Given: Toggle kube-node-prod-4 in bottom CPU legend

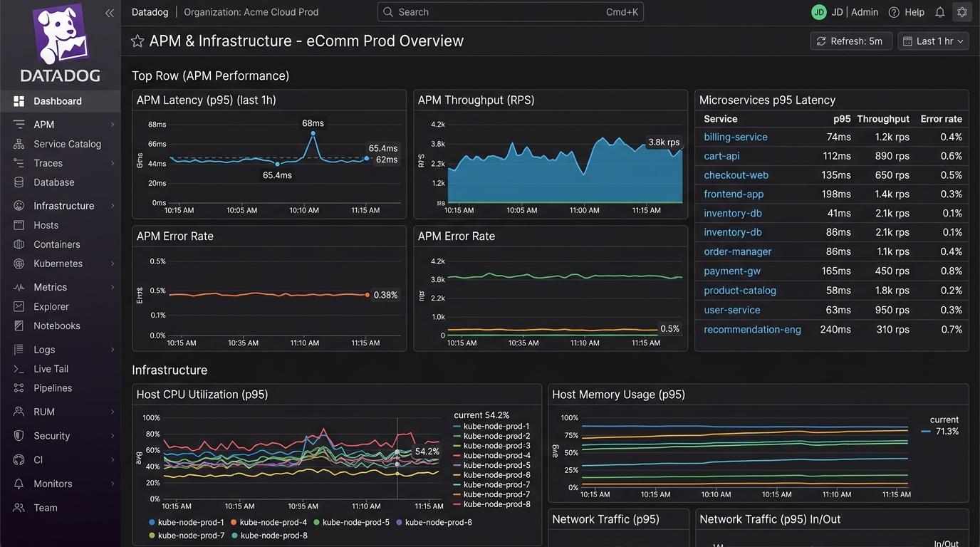Looking at the screenshot, I should [269, 522].
